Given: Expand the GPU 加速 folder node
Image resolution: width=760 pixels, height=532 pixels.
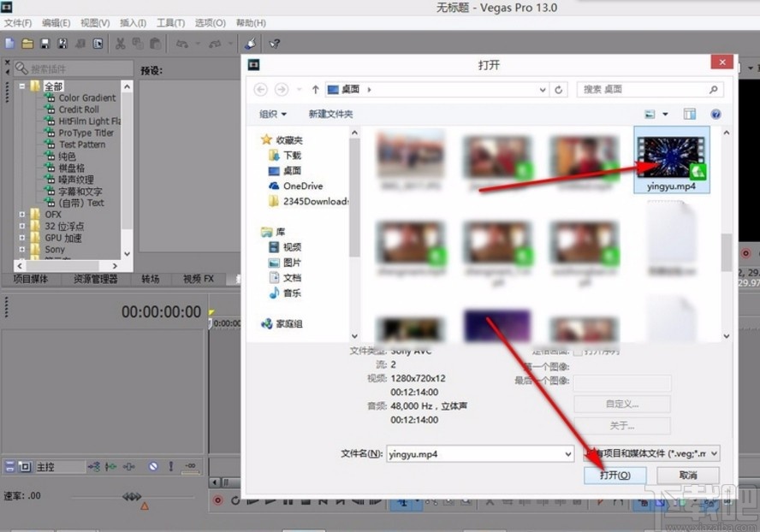Looking at the screenshot, I should (21, 238).
